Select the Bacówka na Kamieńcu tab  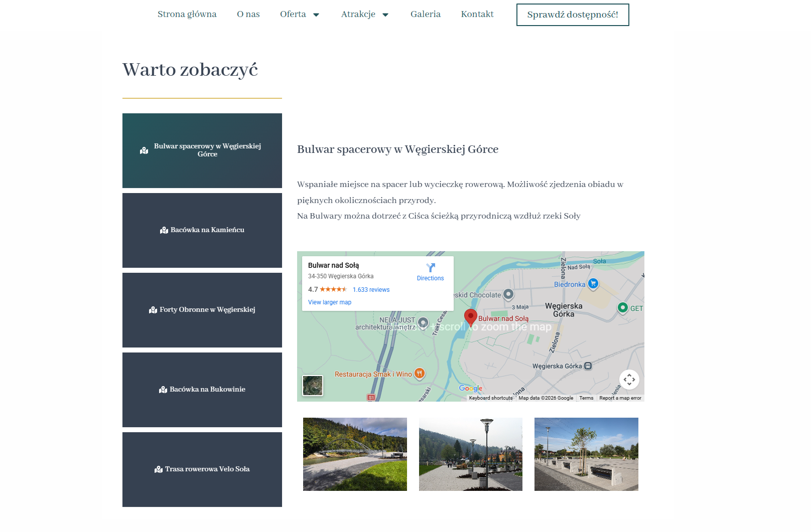coord(202,230)
